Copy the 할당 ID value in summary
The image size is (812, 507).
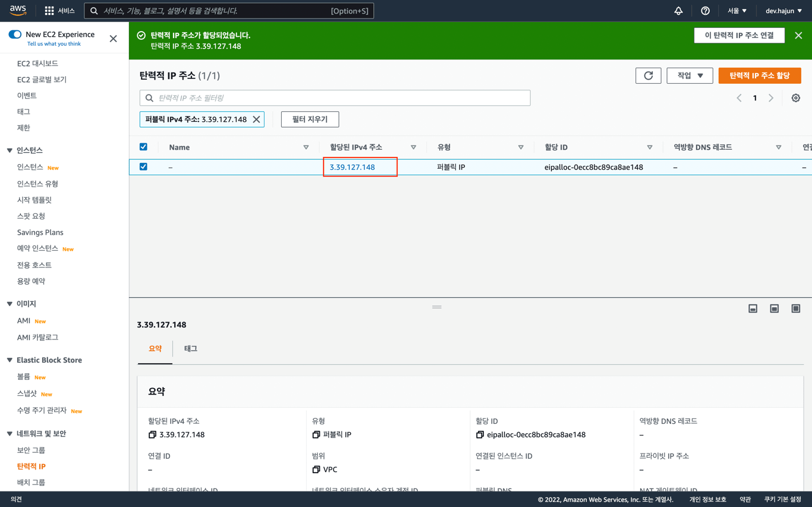tap(480, 435)
